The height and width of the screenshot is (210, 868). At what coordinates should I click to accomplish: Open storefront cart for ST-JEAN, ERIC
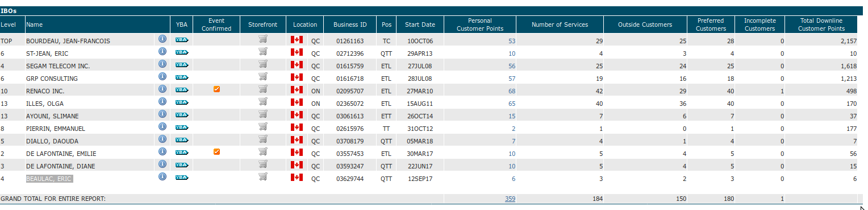(x=262, y=52)
